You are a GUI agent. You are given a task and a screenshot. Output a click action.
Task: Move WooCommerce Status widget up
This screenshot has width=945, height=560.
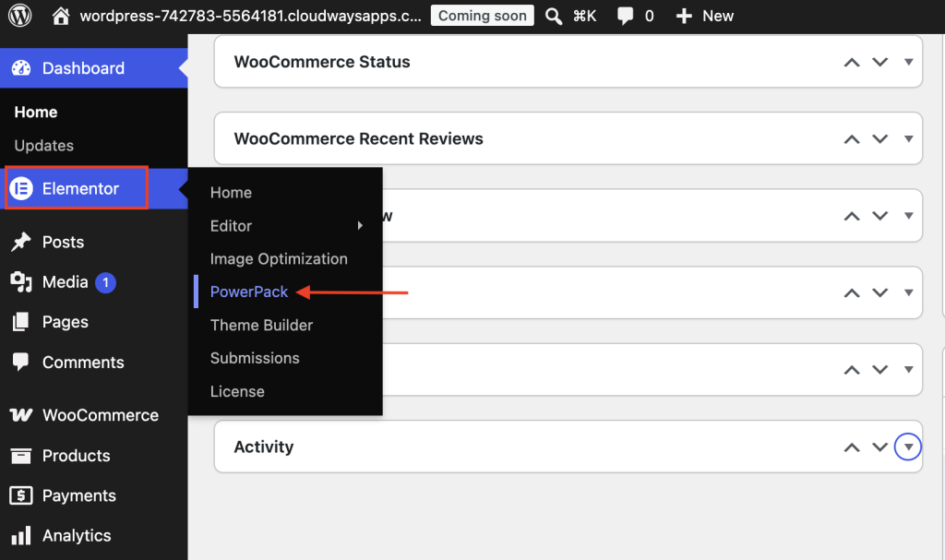[852, 62]
